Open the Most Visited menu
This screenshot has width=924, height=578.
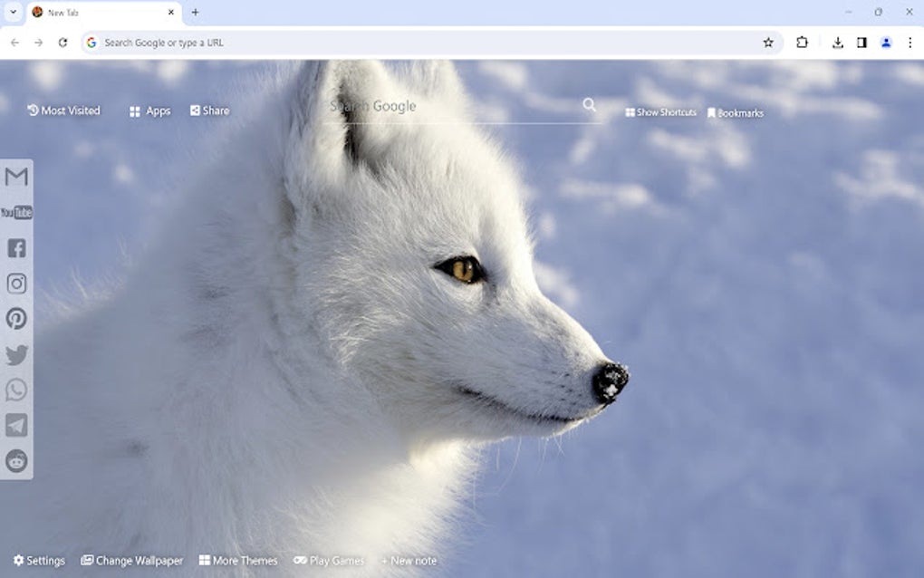pyautogui.click(x=63, y=110)
